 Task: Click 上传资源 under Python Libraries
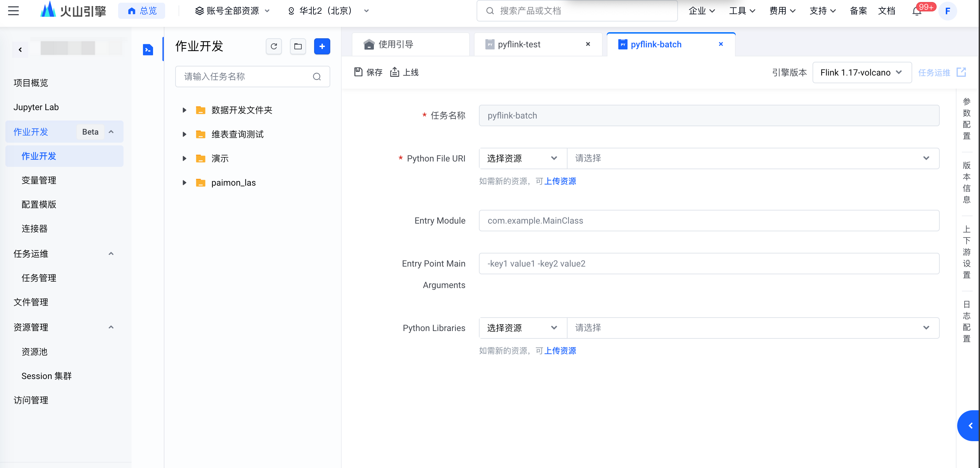pyautogui.click(x=560, y=351)
